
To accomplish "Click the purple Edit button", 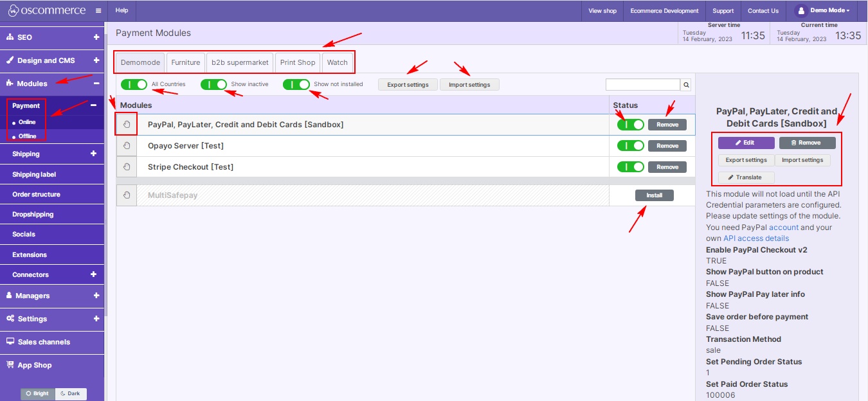I will (x=746, y=143).
